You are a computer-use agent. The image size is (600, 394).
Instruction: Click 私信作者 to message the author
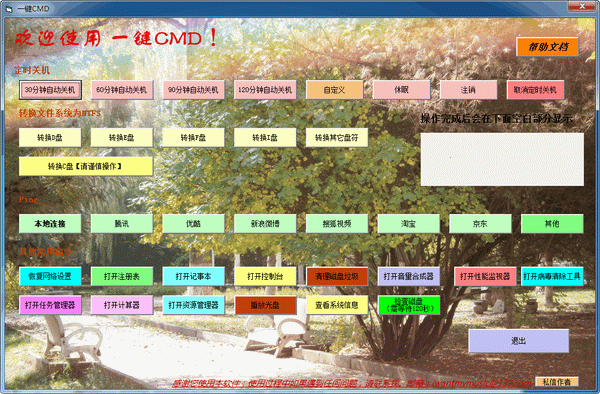pyautogui.click(x=557, y=382)
